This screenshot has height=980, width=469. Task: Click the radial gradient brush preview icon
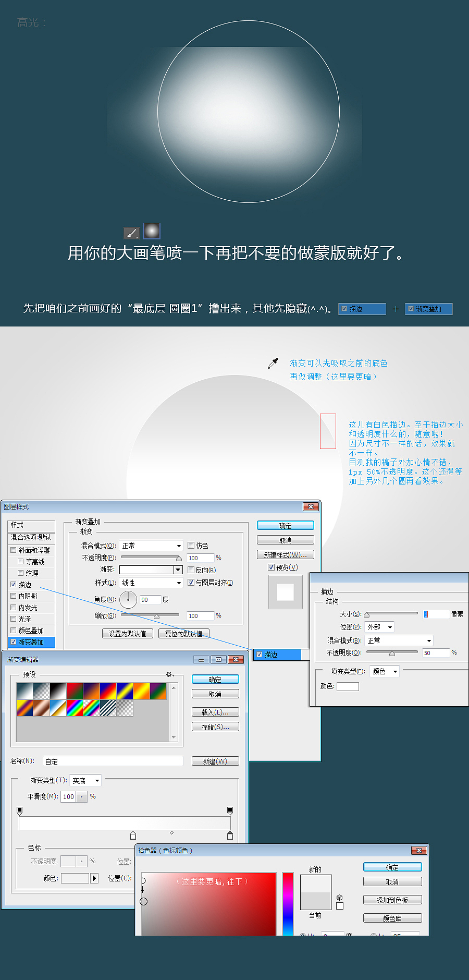[x=152, y=231]
